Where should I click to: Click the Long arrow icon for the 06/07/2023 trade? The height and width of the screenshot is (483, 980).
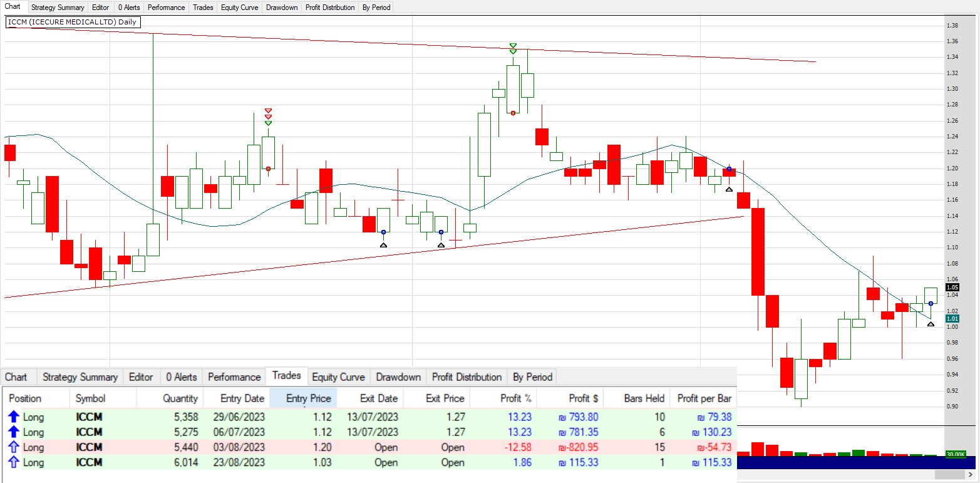[x=14, y=432]
